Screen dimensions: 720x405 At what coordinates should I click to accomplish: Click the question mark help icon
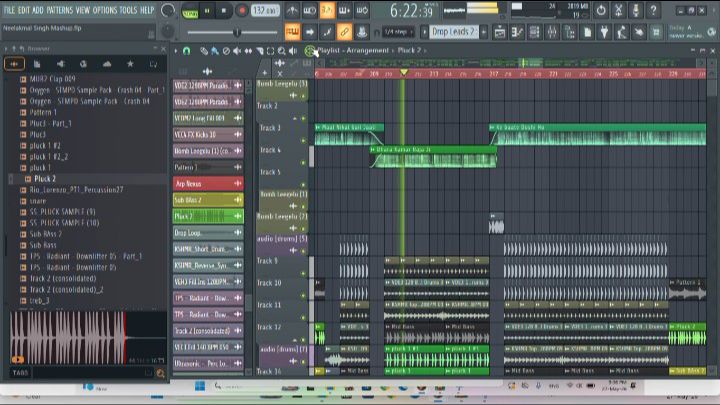click(653, 10)
